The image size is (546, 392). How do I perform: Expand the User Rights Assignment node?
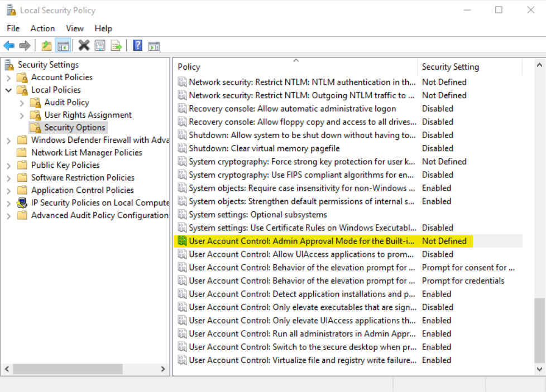click(22, 115)
